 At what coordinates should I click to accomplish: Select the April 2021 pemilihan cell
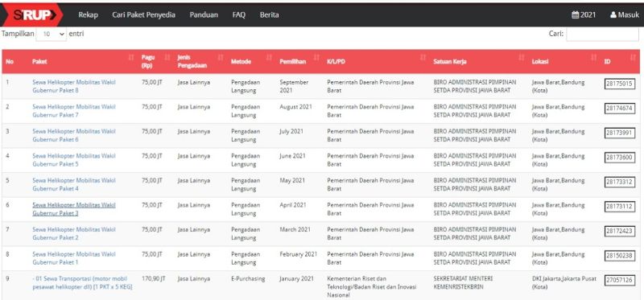[293, 205]
